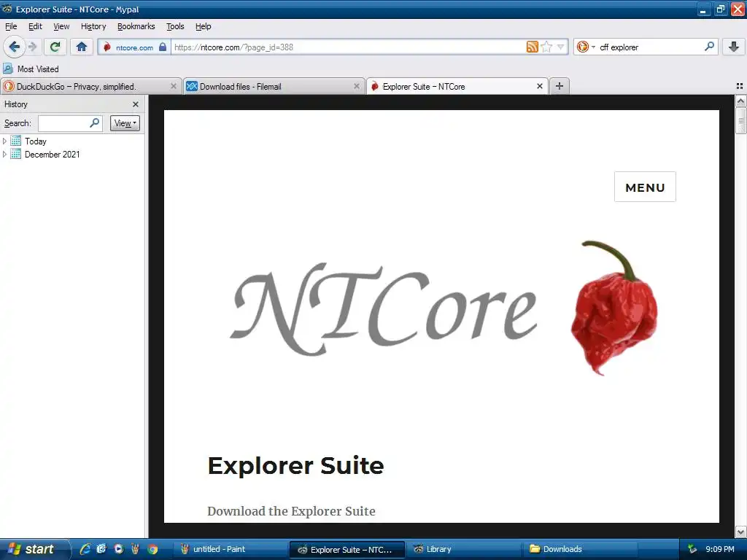This screenshot has height=560, width=747.
Task: Click the Explorer Suite taskbar button
Action: pyautogui.click(x=347, y=549)
